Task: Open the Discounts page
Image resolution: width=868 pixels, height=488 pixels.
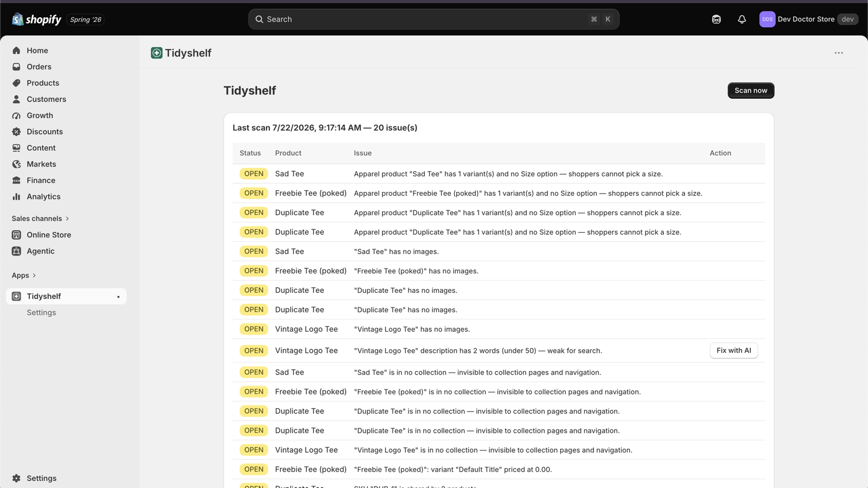Action: click(x=66, y=132)
